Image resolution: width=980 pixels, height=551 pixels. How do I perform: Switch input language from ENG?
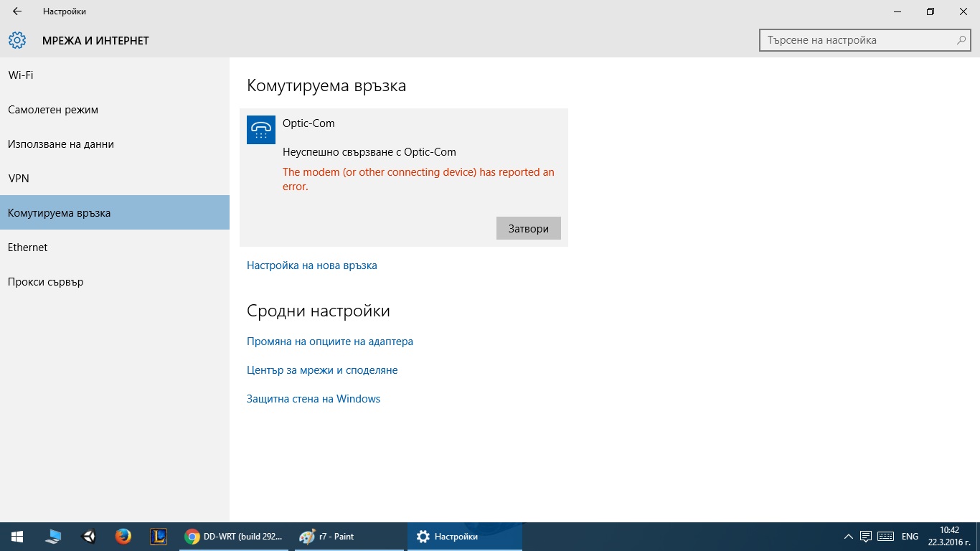(910, 537)
